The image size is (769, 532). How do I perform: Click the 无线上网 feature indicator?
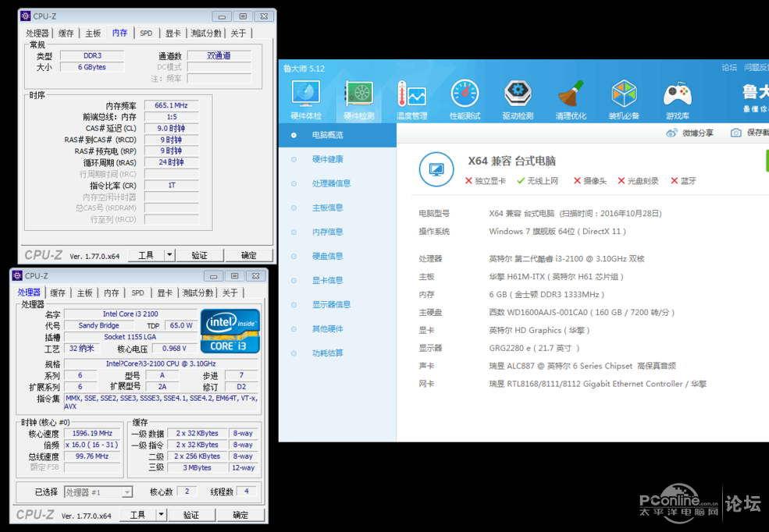pos(537,181)
